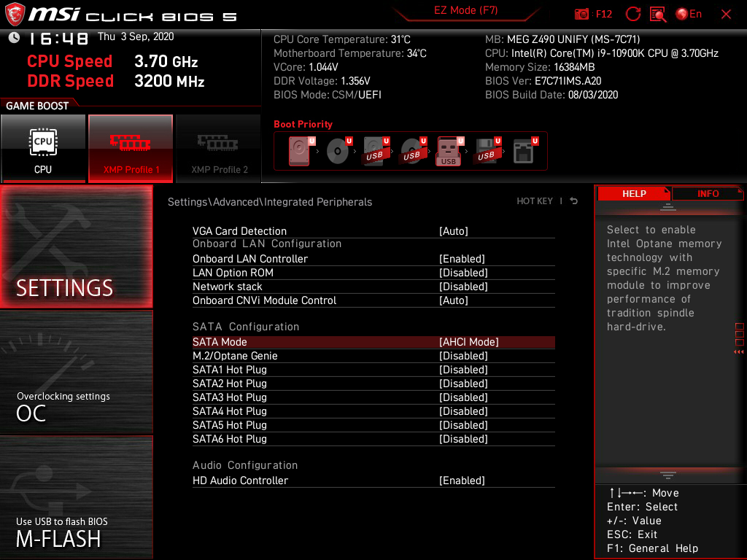Change Onboard CNVi Module Control [Auto] value
747x560 pixels.
(454, 300)
